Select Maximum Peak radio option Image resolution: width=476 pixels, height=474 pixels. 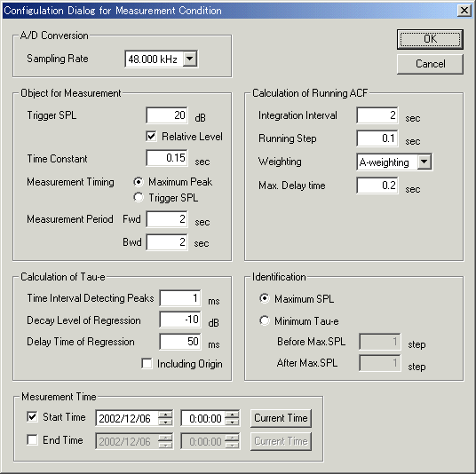click(x=139, y=182)
